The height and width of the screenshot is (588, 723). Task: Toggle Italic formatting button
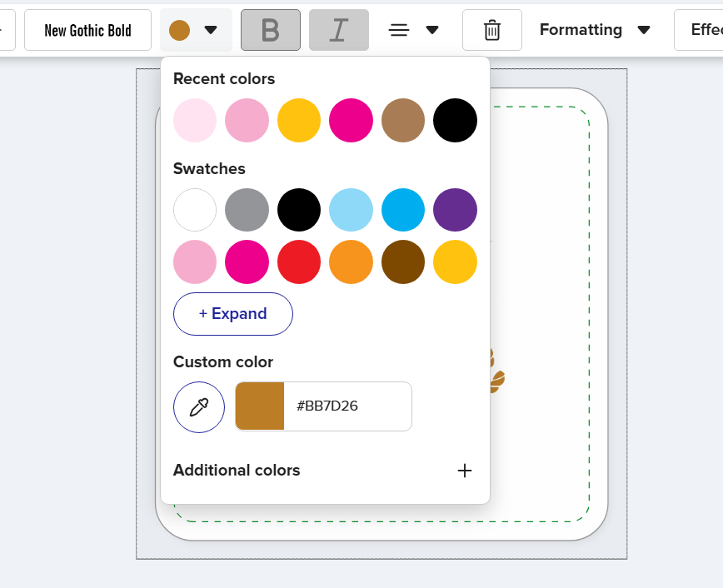tap(339, 30)
